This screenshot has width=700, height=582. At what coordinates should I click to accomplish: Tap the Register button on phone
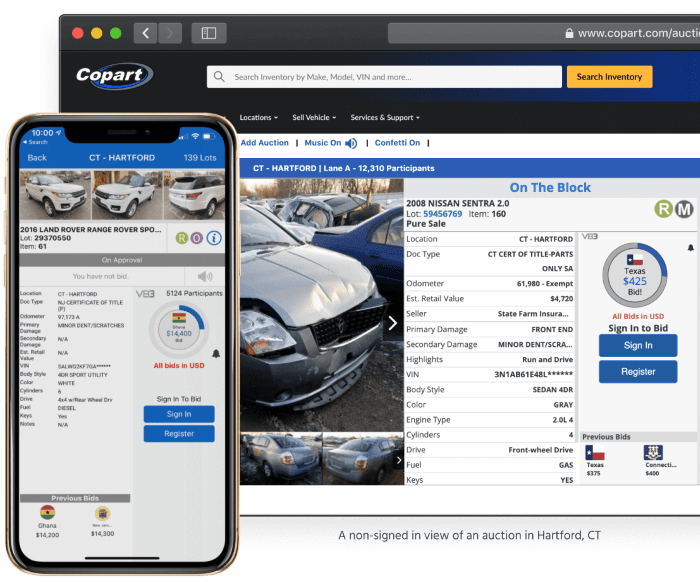pos(179,434)
